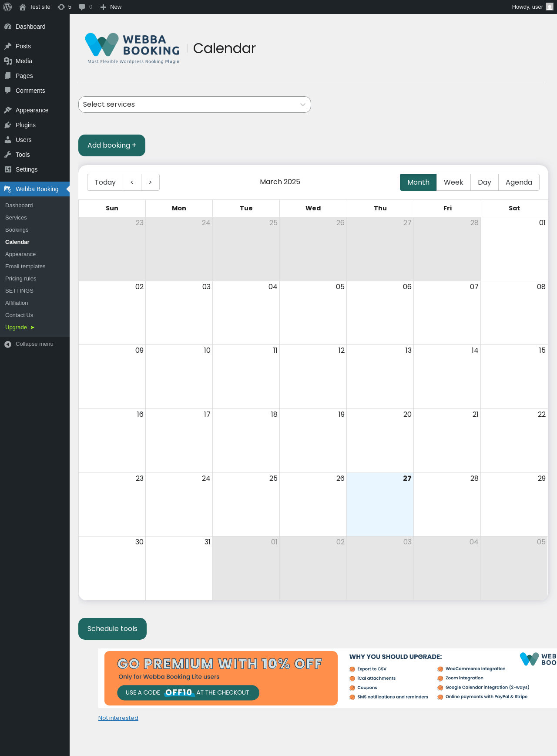The image size is (557, 756).
Task: Click Howdy, user account menu
Action: click(533, 7)
